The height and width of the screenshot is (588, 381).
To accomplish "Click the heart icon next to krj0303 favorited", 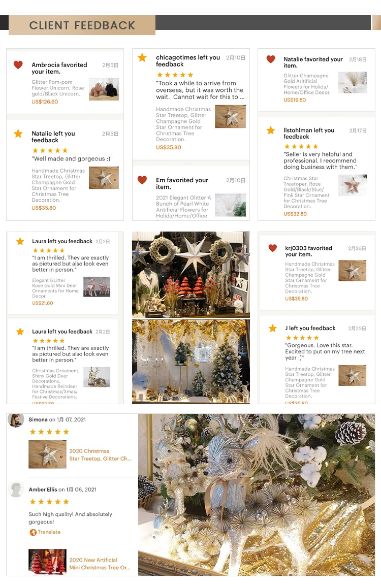I will click(273, 248).
